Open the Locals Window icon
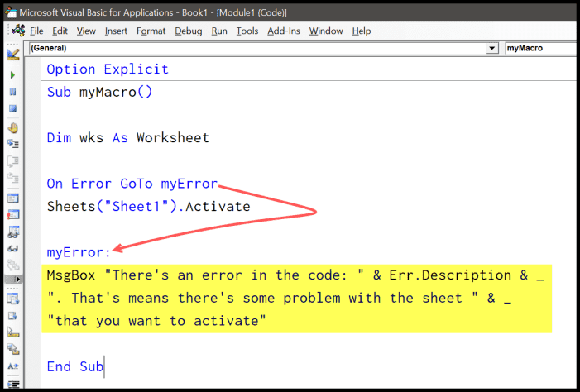 (x=13, y=198)
